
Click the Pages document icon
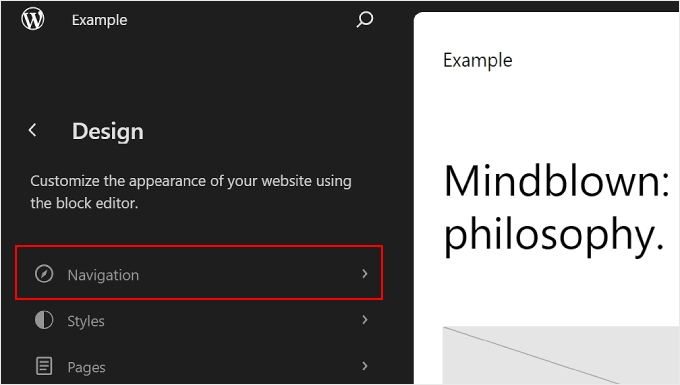tap(44, 366)
